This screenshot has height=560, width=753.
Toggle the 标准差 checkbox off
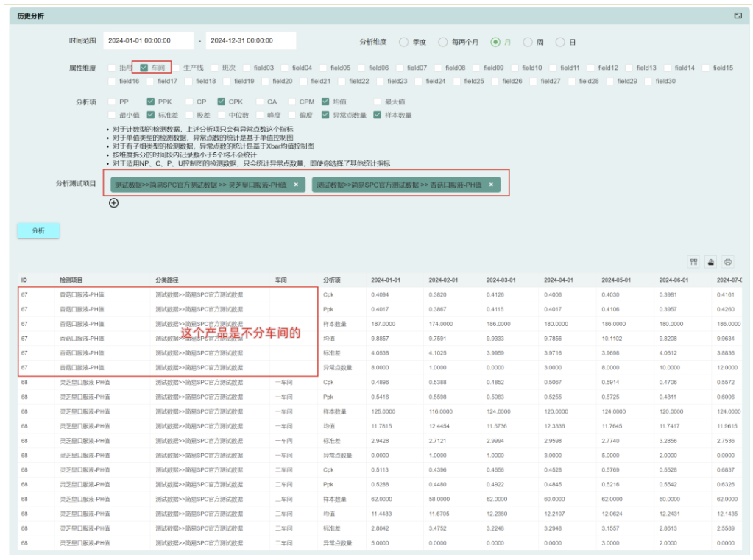tap(150, 116)
